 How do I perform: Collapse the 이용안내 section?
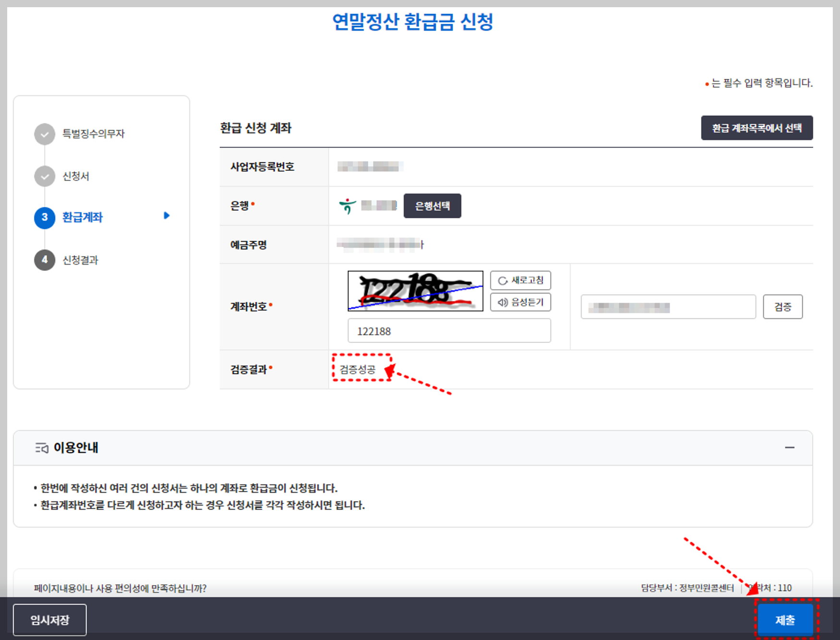(790, 447)
